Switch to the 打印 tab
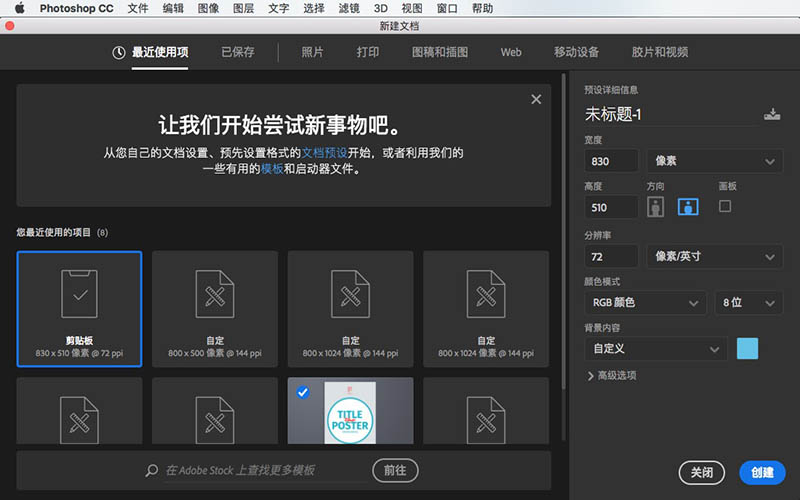800x500 pixels. [368, 52]
